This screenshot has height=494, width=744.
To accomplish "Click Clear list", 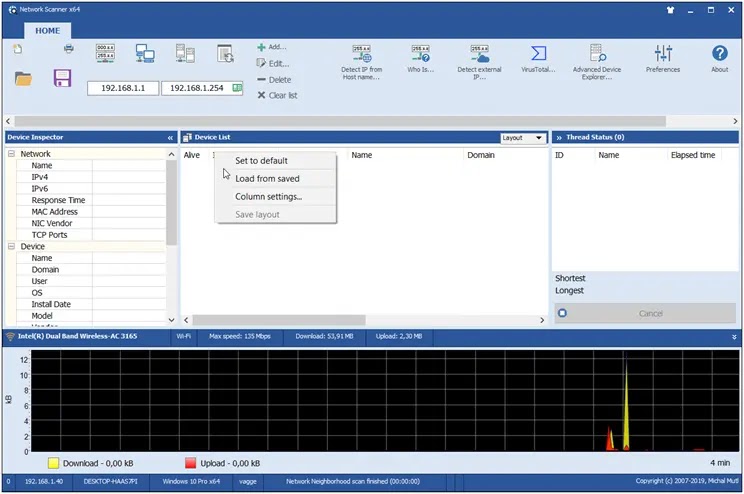I will (x=278, y=95).
